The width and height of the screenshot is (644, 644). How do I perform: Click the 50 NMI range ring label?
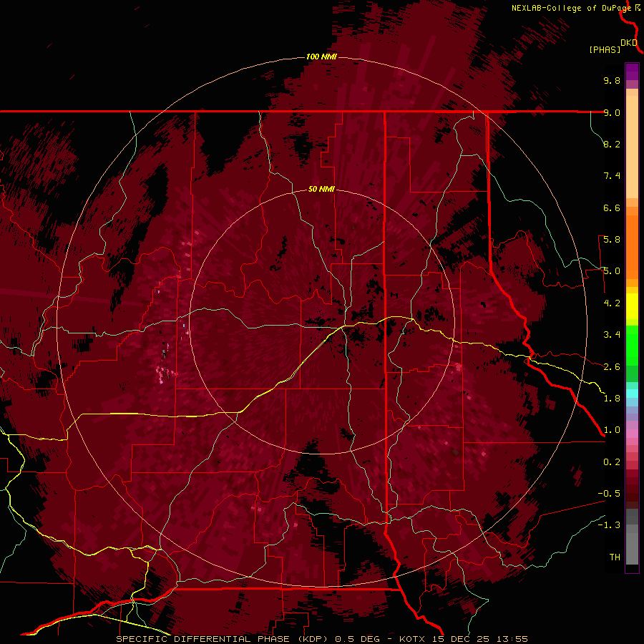pyautogui.click(x=321, y=189)
